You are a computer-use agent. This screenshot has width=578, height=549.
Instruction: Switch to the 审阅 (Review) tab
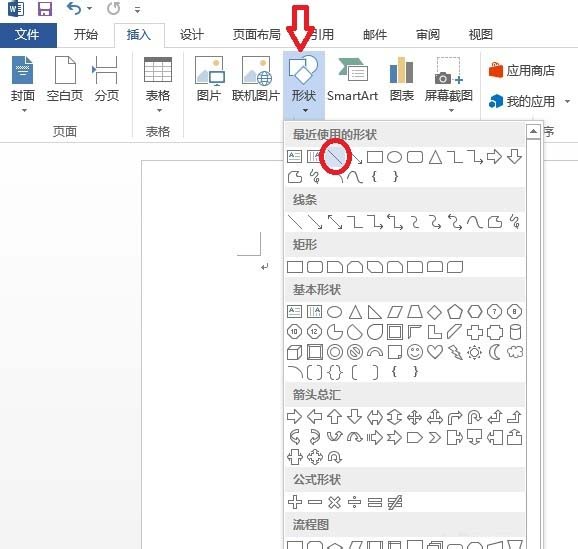(x=428, y=35)
